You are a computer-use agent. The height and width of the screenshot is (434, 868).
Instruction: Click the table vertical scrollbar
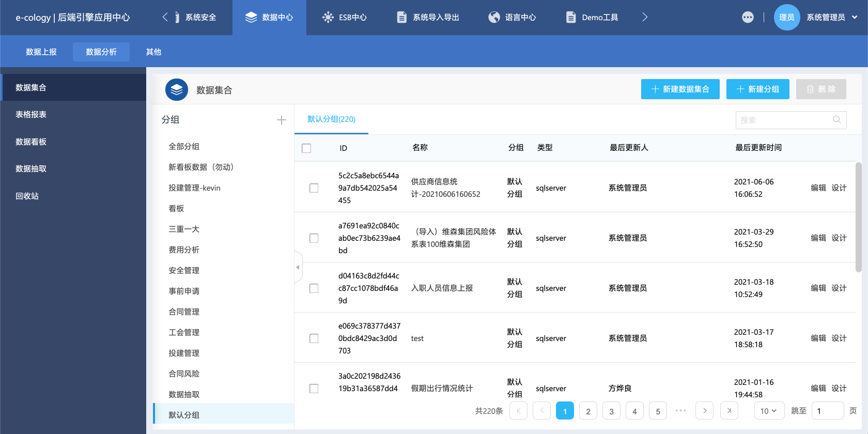pos(859,217)
